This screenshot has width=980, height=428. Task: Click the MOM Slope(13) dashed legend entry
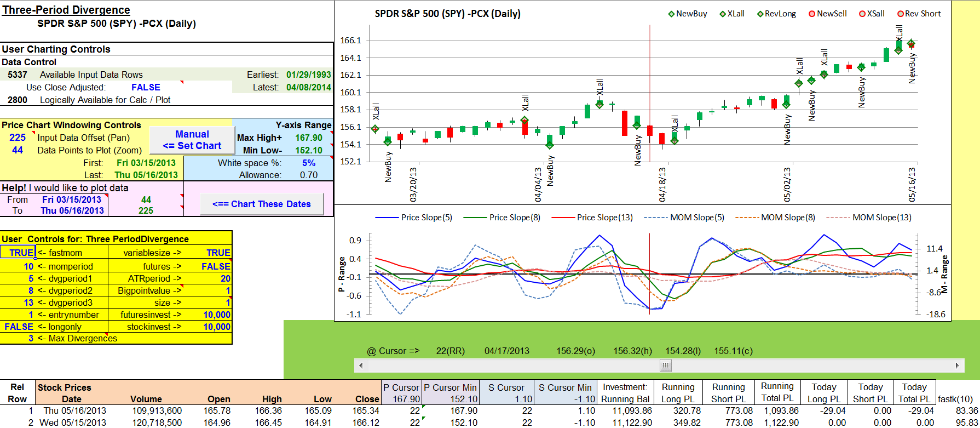click(x=869, y=218)
